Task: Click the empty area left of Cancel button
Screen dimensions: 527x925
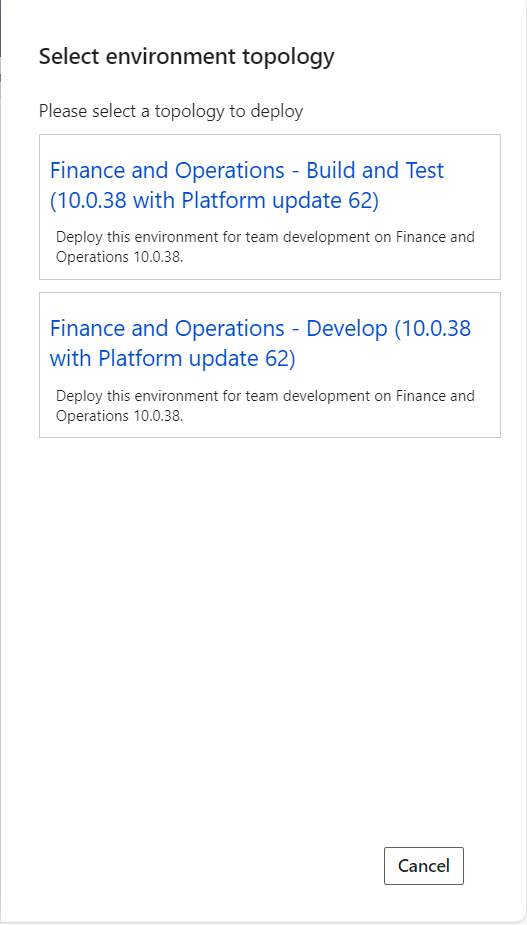Action: [207, 865]
